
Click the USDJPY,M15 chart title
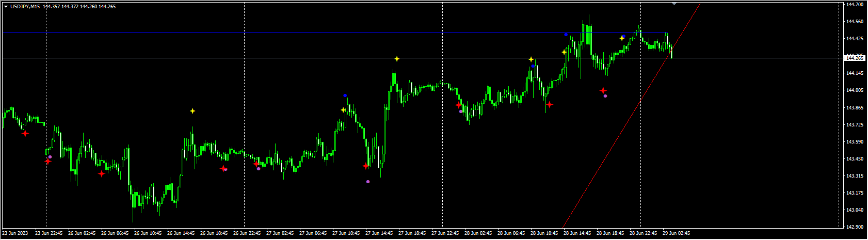pyautogui.click(x=25, y=7)
